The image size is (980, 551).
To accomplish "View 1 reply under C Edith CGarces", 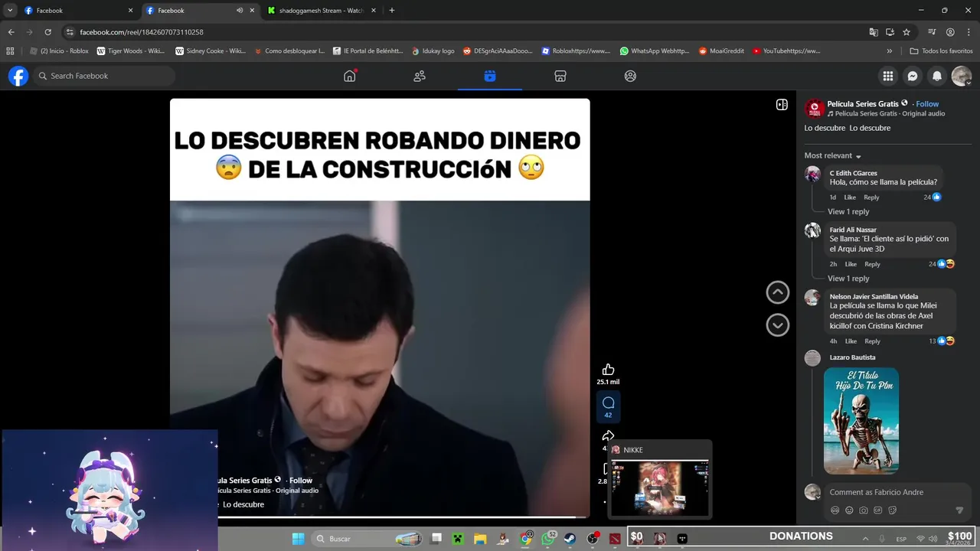I will [848, 211].
